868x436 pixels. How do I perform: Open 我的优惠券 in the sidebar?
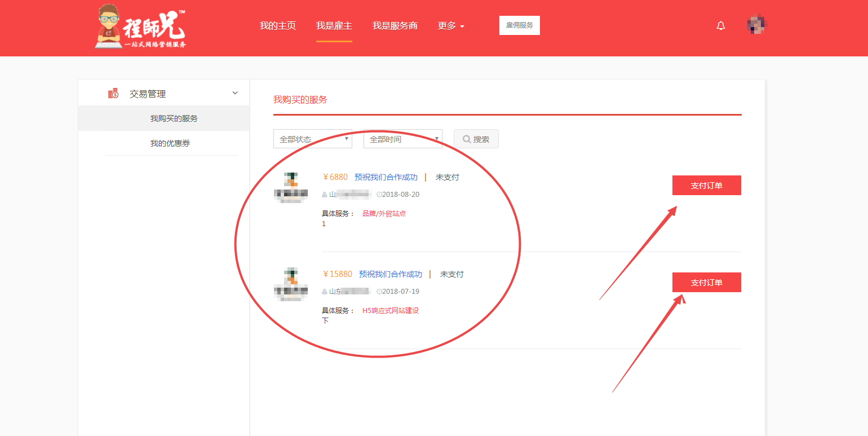coord(170,143)
